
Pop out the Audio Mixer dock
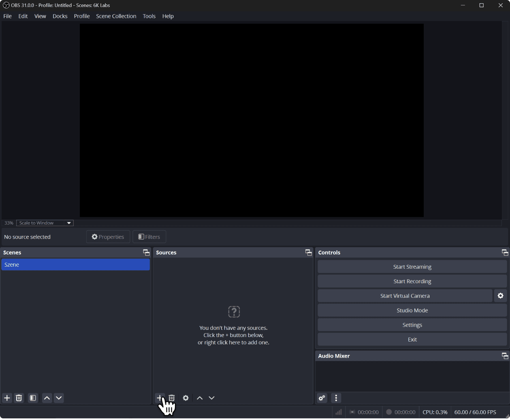coord(505,356)
